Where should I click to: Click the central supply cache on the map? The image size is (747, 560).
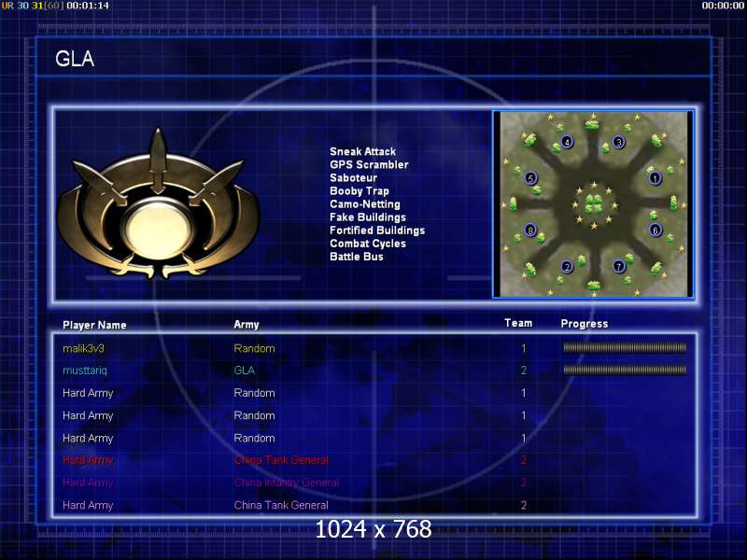click(593, 203)
